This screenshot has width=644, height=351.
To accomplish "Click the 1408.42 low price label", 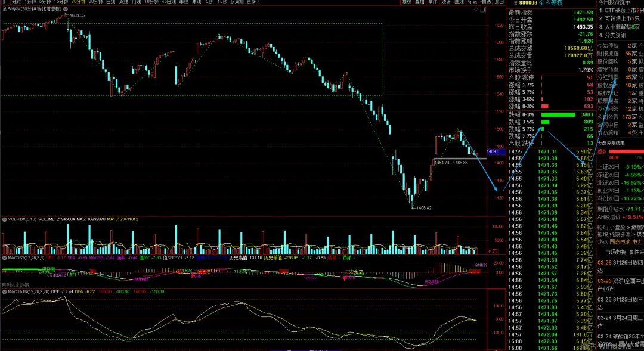I will [424, 208].
